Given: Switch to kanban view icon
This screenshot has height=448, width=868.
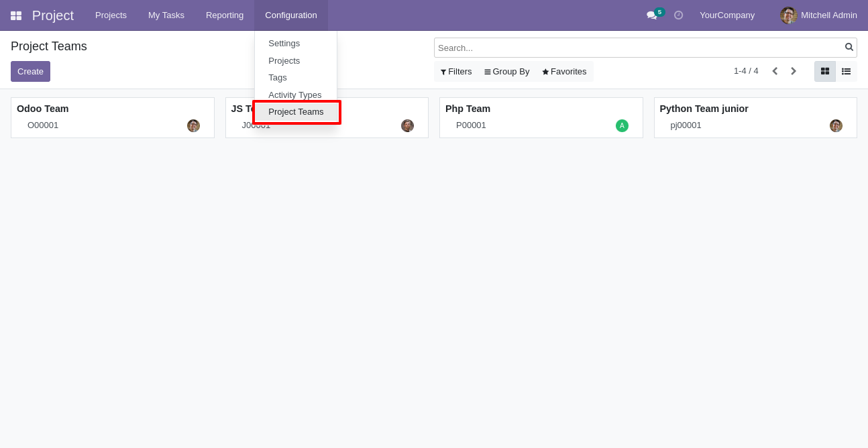Looking at the screenshot, I should (x=825, y=71).
